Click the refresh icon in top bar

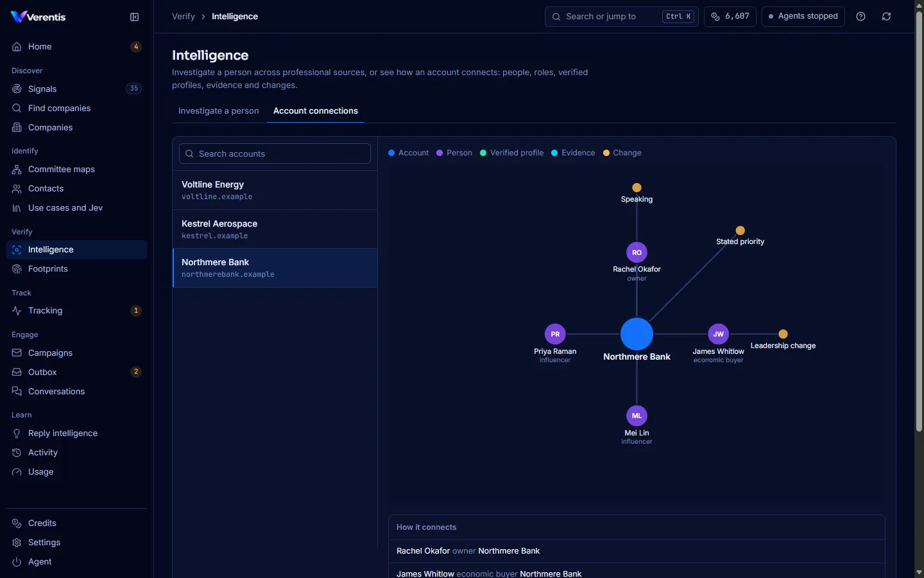tap(887, 17)
